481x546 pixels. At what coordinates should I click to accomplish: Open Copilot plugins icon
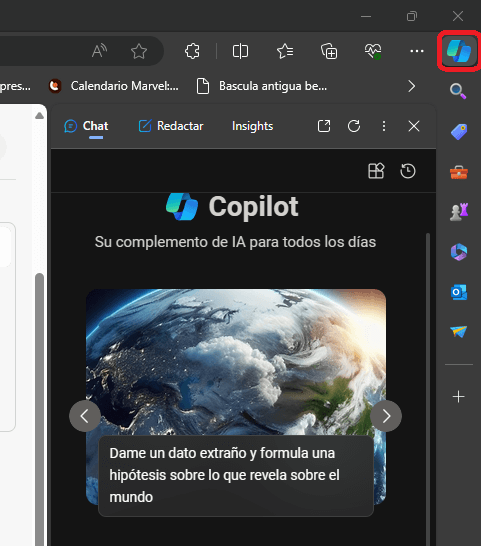(x=376, y=171)
